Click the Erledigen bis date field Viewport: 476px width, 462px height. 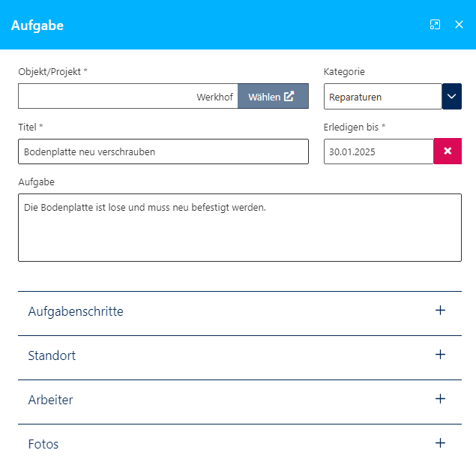(x=379, y=151)
